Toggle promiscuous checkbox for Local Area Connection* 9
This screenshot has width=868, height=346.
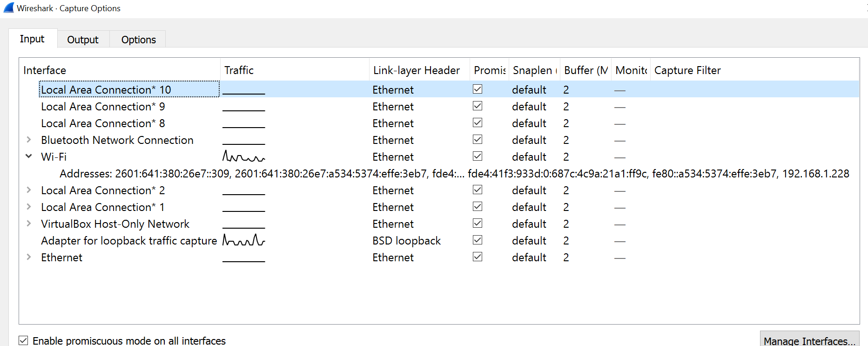(x=478, y=106)
